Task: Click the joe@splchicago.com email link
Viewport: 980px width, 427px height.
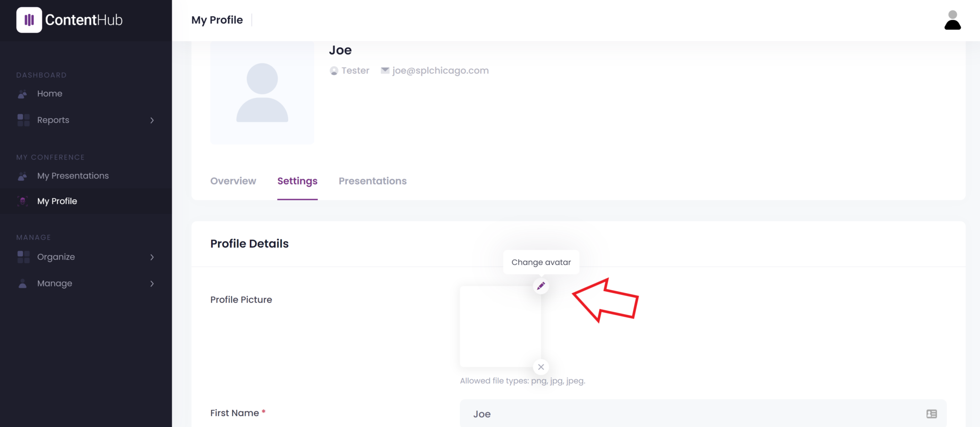Action: tap(440, 71)
